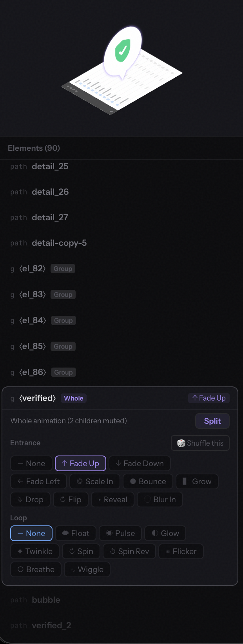Choose the Blur In entrance effect
The width and height of the screenshot is (243, 644).
coord(160,499)
